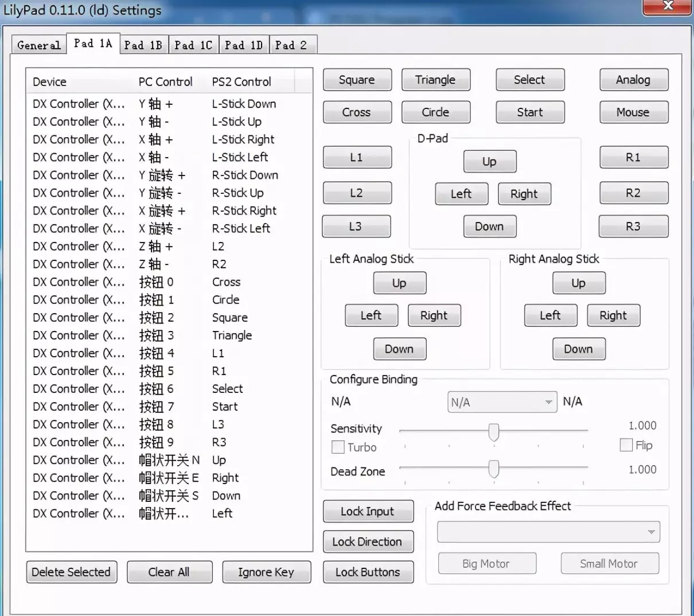Image resolution: width=694 pixels, height=616 pixels.
Task: Close the LilyPad Settings window
Action: click(666, 6)
